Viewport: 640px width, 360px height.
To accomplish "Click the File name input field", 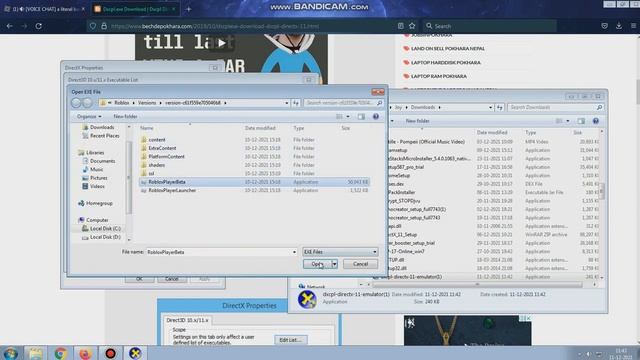I will (x=219, y=252).
